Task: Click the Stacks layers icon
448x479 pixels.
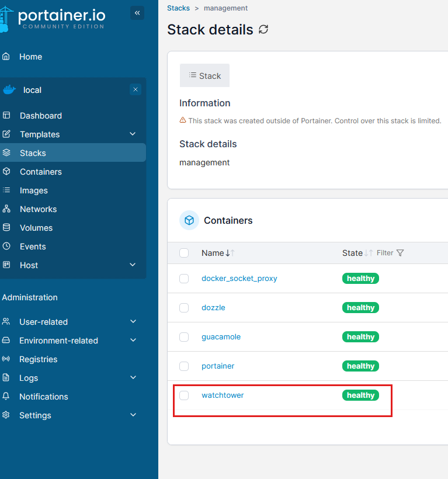Action: [x=6, y=152]
